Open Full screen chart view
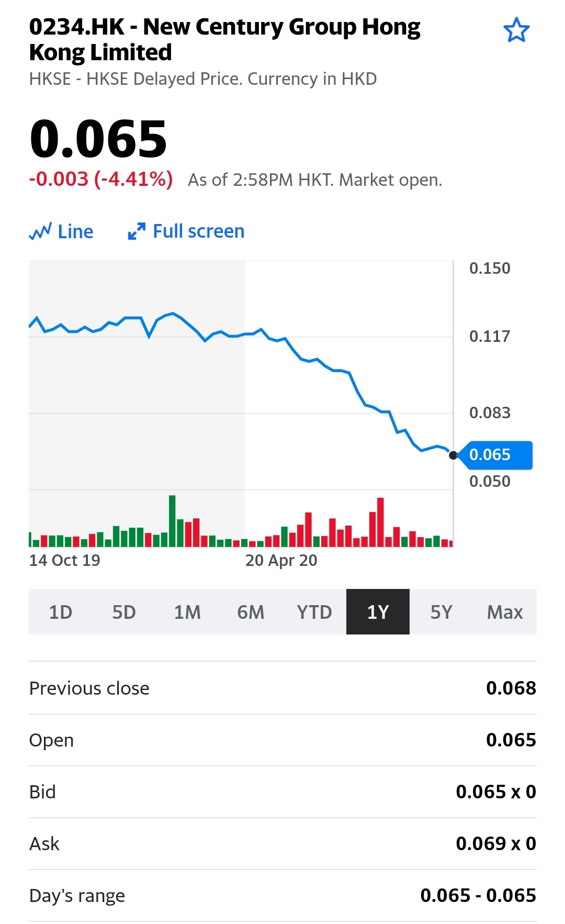 click(198, 231)
